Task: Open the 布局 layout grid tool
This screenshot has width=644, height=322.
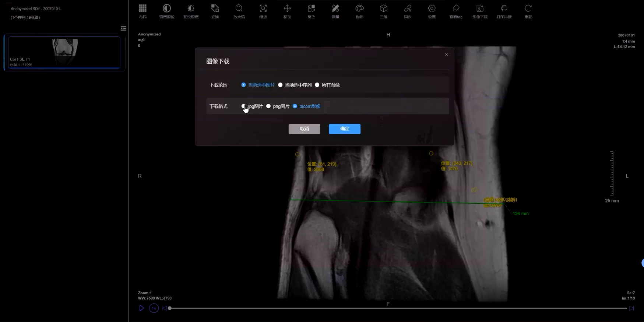Action: (142, 11)
